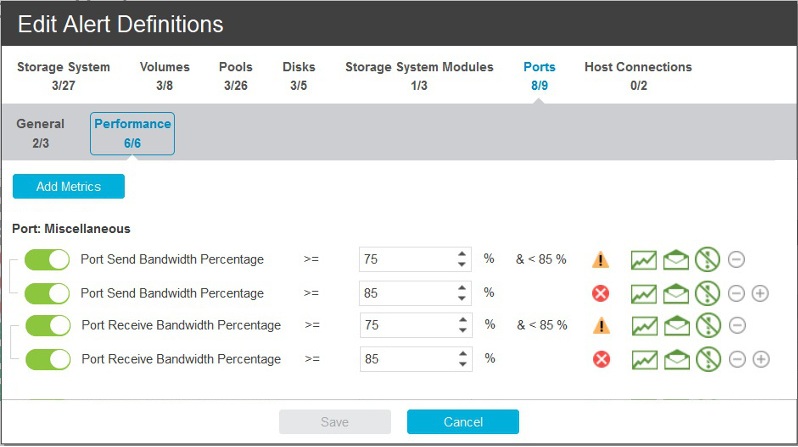Image resolution: width=798 pixels, height=447 pixels.
Task: Click orange warning severity icon for Port Send
Action: click(601, 260)
